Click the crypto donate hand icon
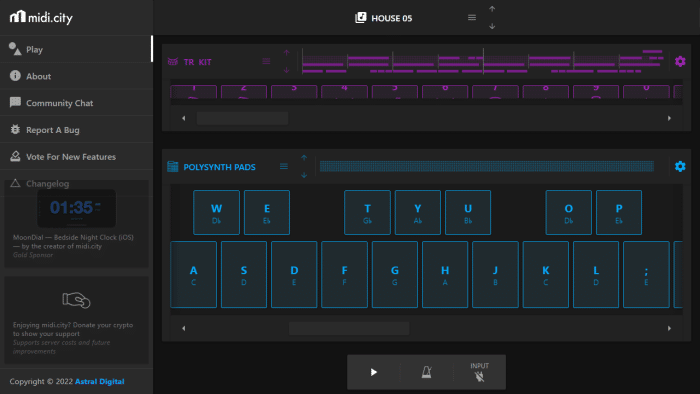700x394 pixels. [76, 300]
